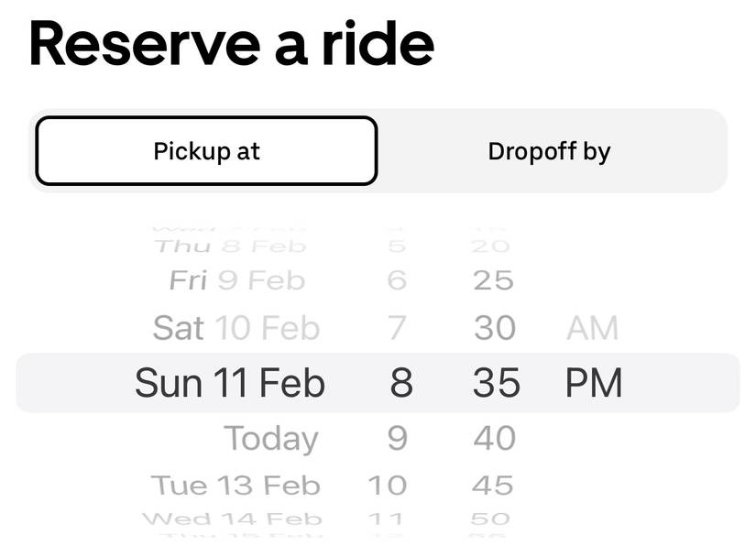Switch to the Dropoff by tab

click(x=548, y=150)
